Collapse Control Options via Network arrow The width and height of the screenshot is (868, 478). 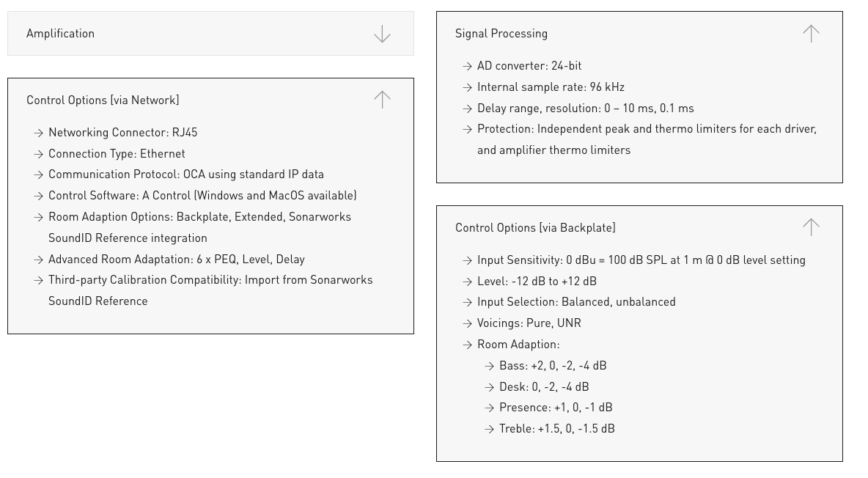pos(382,100)
